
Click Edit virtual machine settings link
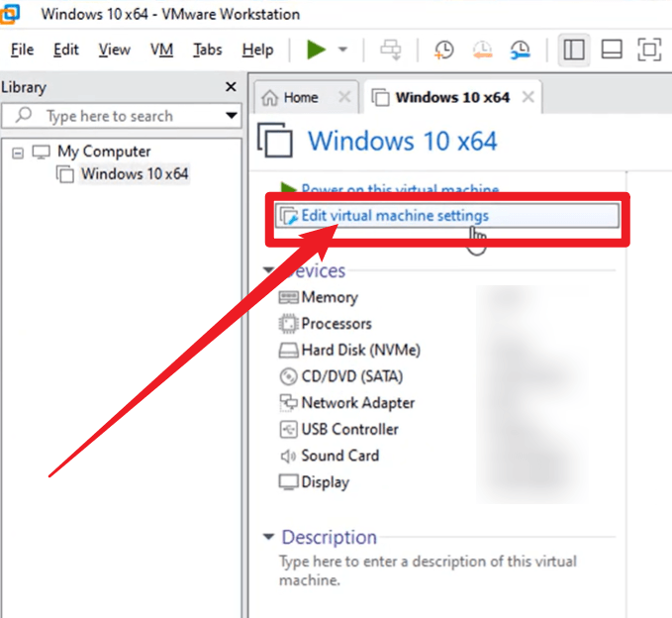pyautogui.click(x=395, y=215)
